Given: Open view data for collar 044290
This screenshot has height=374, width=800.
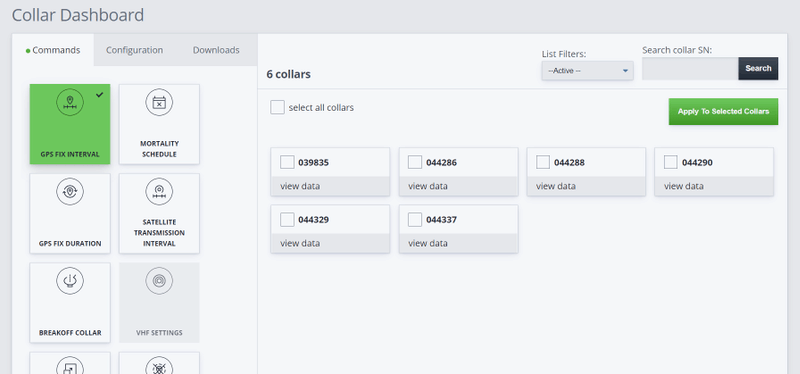Looking at the screenshot, I should tap(684, 186).
